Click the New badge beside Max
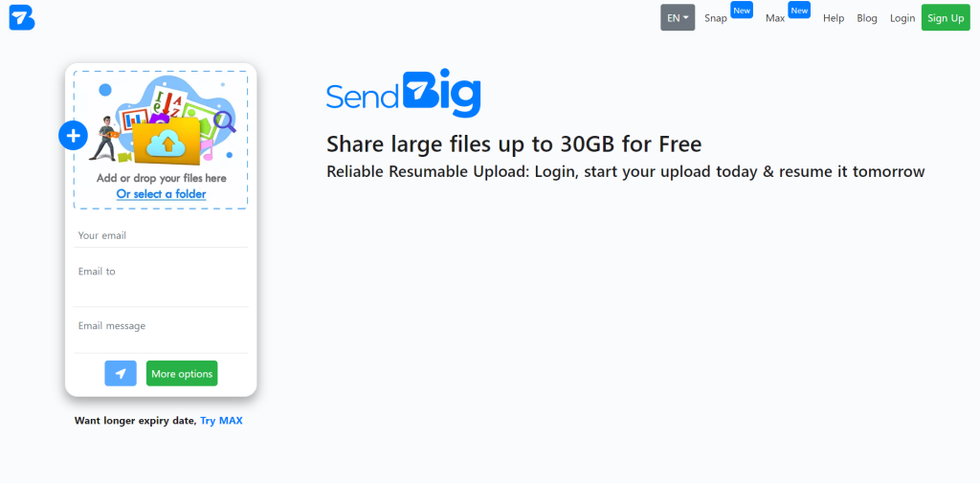This screenshot has width=980, height=483. (799, 10)
